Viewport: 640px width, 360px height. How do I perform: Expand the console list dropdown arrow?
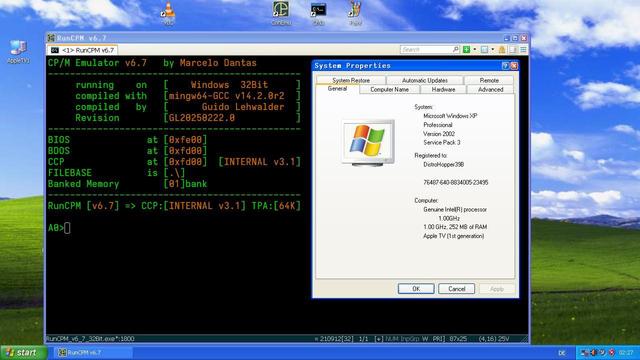[x=493, y=50]
